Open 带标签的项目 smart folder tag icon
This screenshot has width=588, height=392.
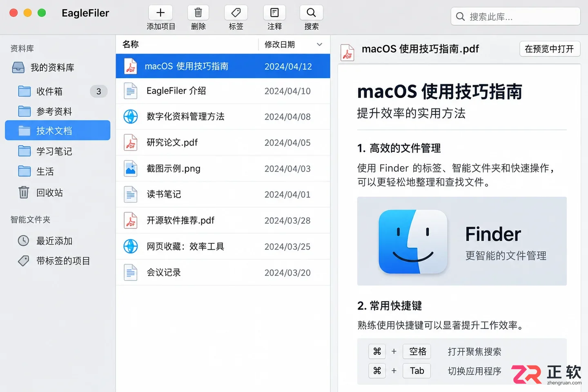24,261
